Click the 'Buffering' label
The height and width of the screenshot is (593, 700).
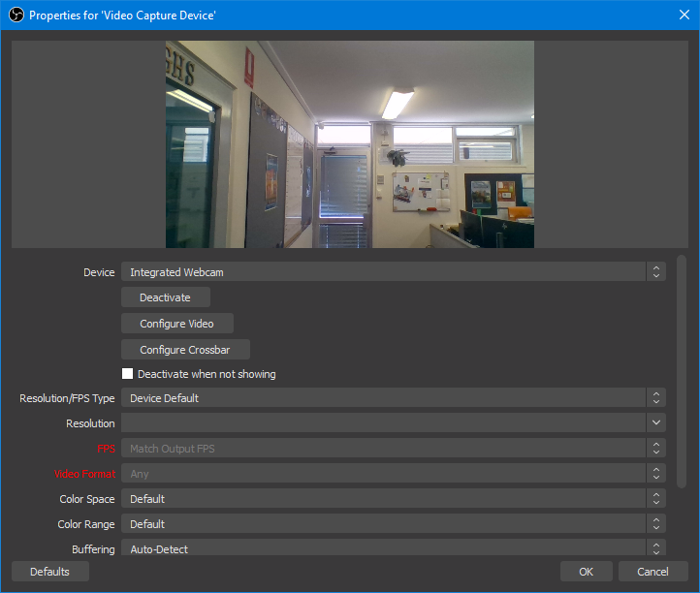[93, 549]
